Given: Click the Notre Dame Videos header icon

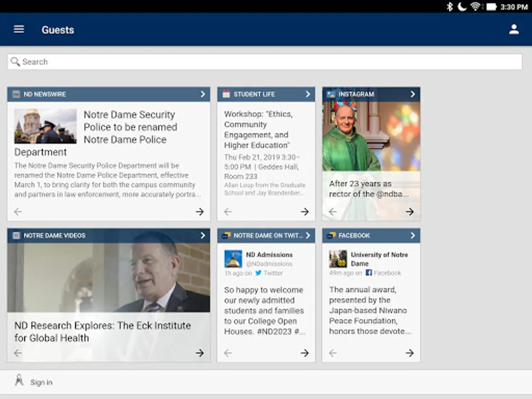Looking at the screenshot, I should click(x=16, y=235).
